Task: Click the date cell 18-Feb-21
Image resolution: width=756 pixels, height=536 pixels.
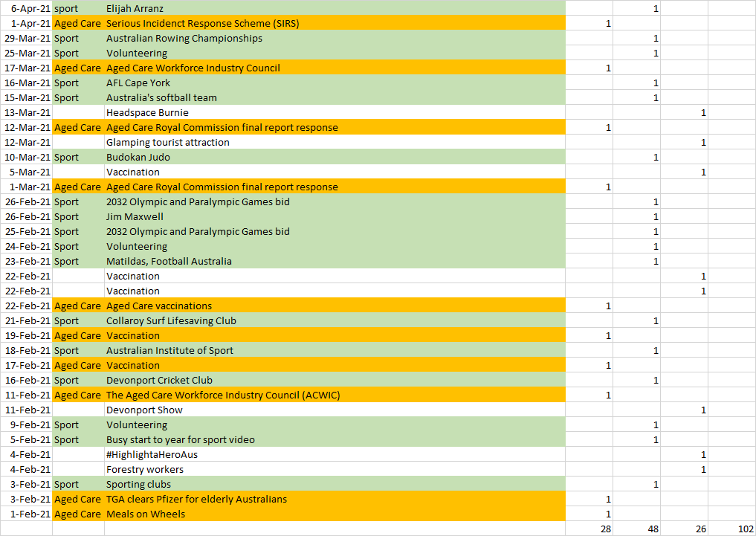Action: (x=26, y=350)
